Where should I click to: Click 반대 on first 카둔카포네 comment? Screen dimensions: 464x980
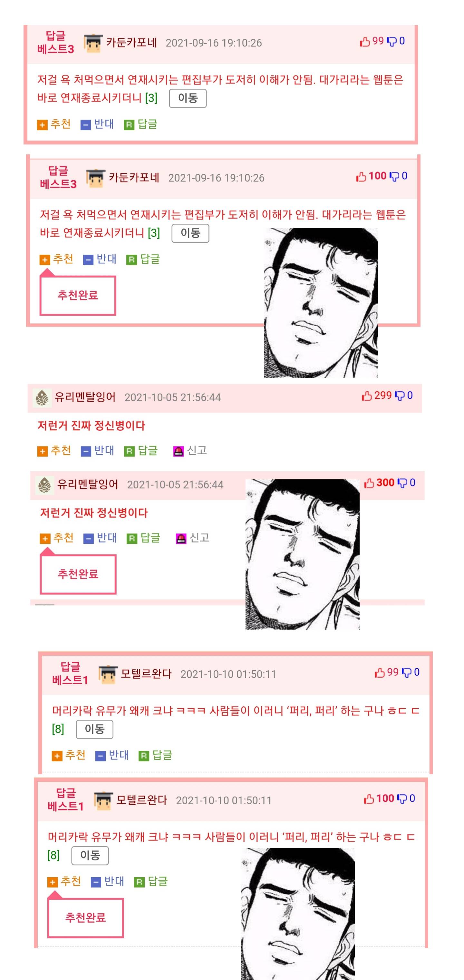[97, 124]
